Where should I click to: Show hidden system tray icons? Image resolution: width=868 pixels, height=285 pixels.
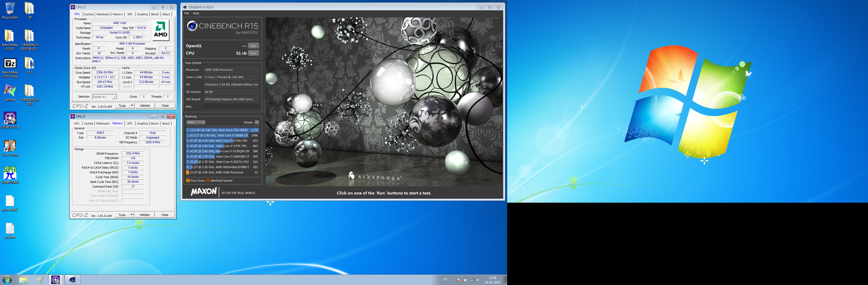[x=452, y=280]
